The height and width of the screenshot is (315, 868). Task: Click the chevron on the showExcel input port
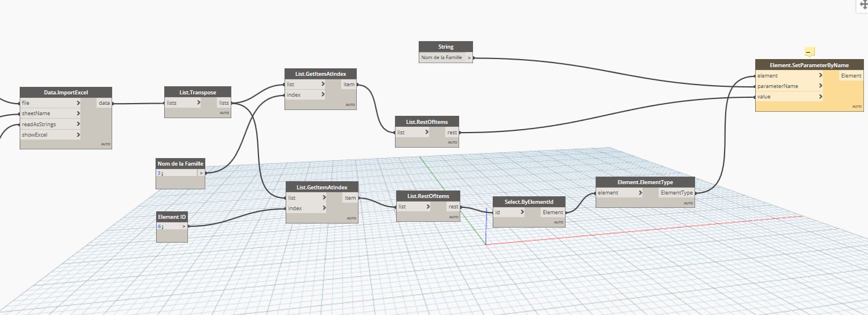[x=77, y=134]
